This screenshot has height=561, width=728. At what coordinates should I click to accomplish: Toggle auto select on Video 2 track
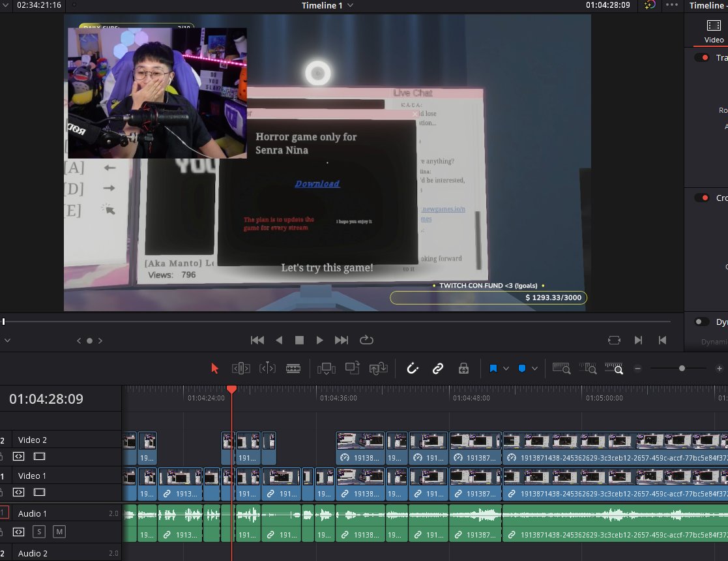tap(18, 457)
